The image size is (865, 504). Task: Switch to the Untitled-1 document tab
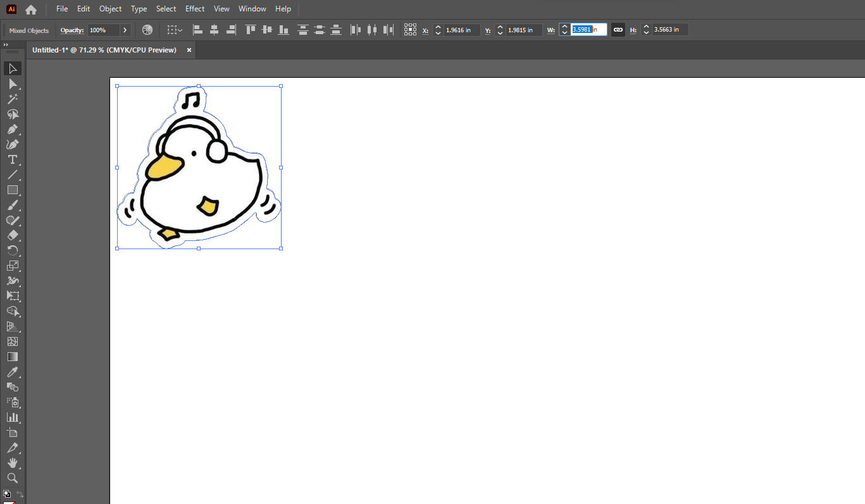click(104, 50)
